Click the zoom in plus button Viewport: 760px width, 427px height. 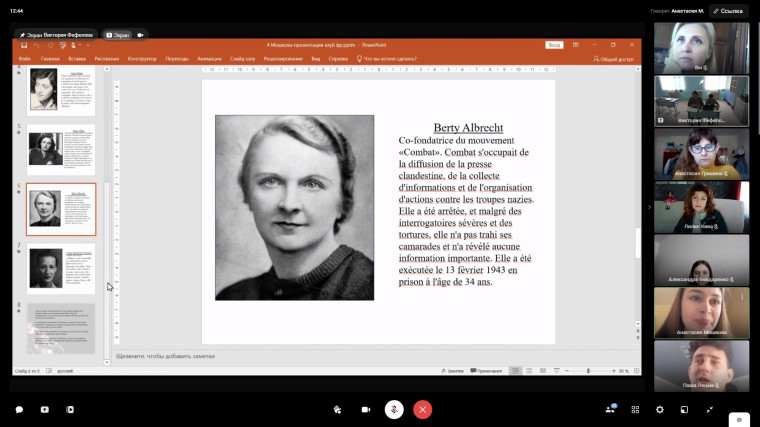tap(614, 371)
